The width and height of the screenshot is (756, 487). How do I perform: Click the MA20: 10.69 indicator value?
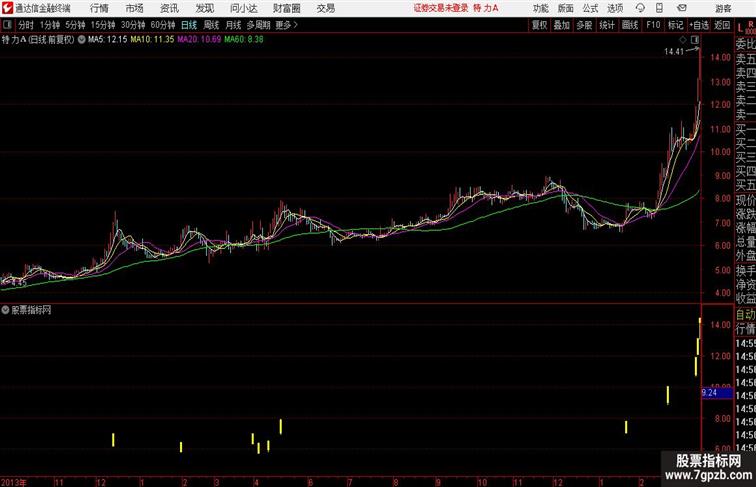click(x=199, y=40)
